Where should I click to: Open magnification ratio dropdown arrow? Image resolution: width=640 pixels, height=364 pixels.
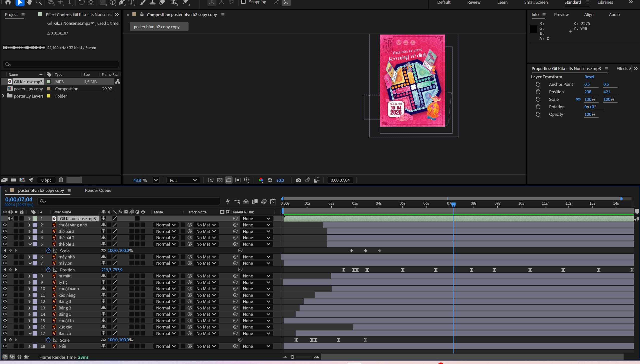point(156,180)
